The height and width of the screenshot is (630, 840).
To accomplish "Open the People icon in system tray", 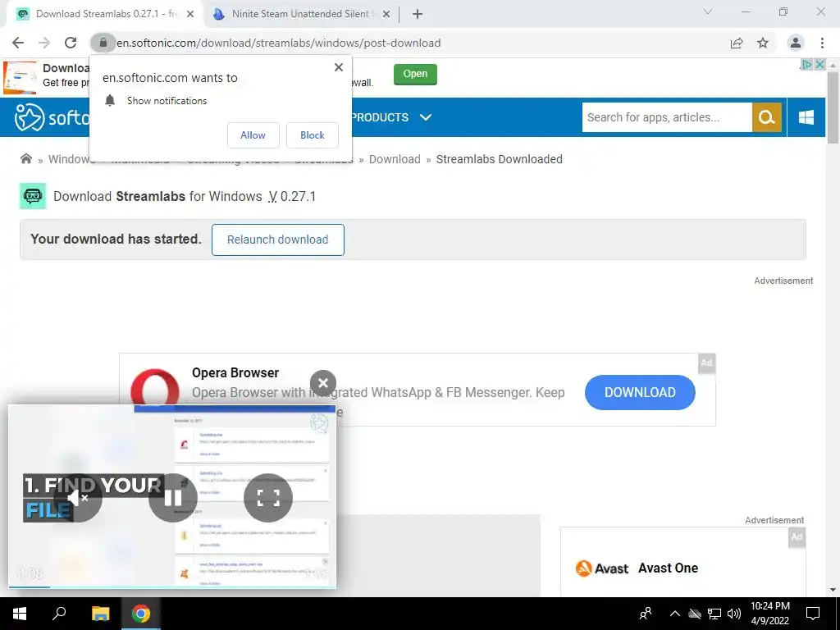I will (x=646, y=614).
